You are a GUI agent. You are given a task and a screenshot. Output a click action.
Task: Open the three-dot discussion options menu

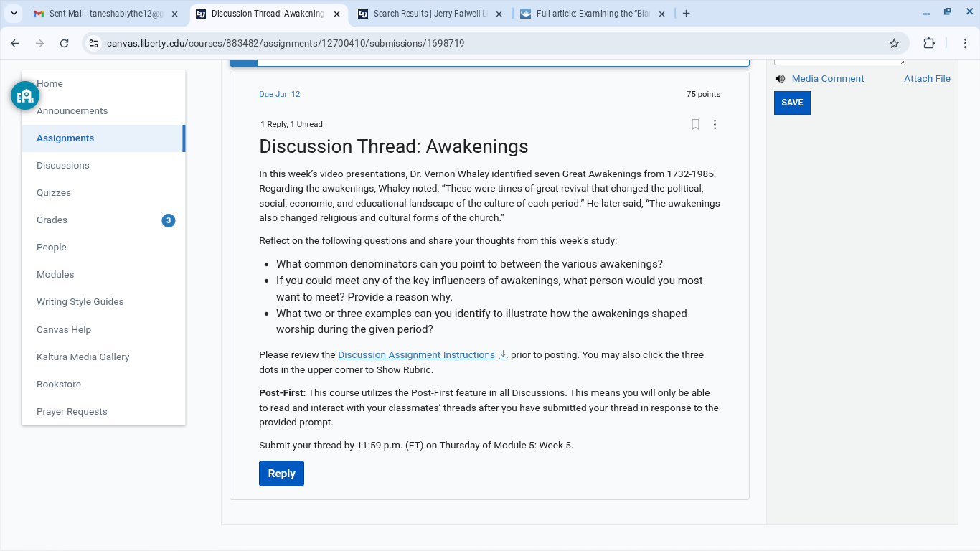point(715,125)
